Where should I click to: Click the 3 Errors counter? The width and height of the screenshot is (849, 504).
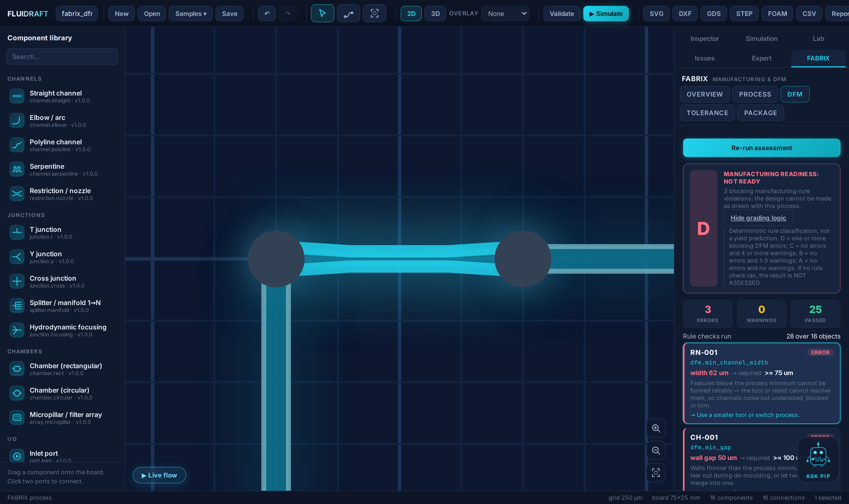[707, 314]
